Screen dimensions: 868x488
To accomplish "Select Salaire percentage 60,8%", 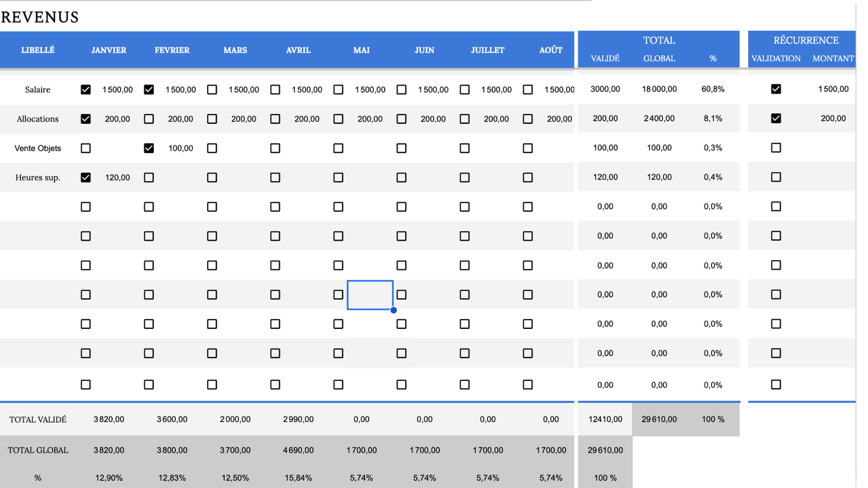I will coord(713,89).
